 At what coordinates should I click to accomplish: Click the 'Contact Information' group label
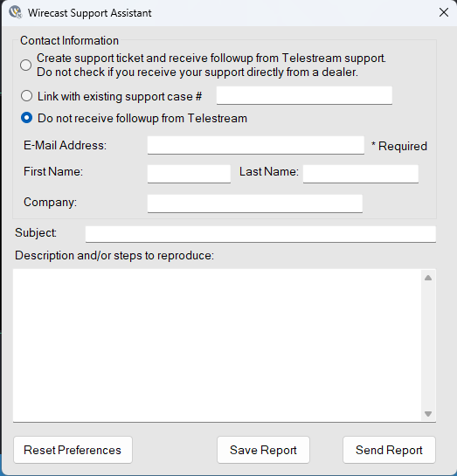click(69, 41)
